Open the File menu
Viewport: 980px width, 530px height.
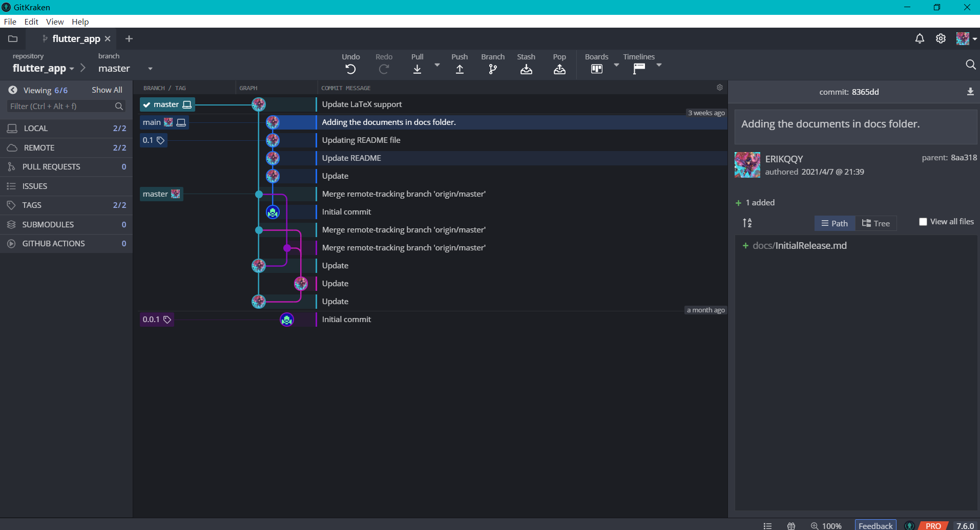tap(10, 22)
